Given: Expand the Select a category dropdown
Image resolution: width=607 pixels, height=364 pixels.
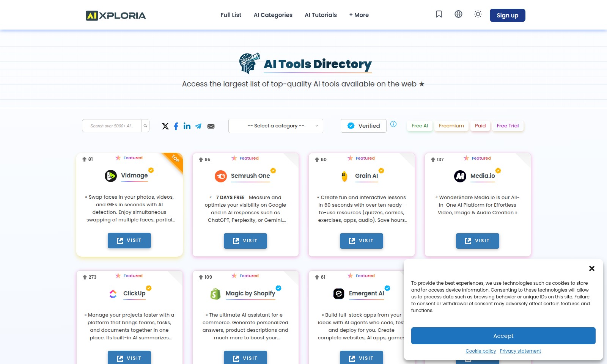Looking at the screenshot, I should point(276,126).
